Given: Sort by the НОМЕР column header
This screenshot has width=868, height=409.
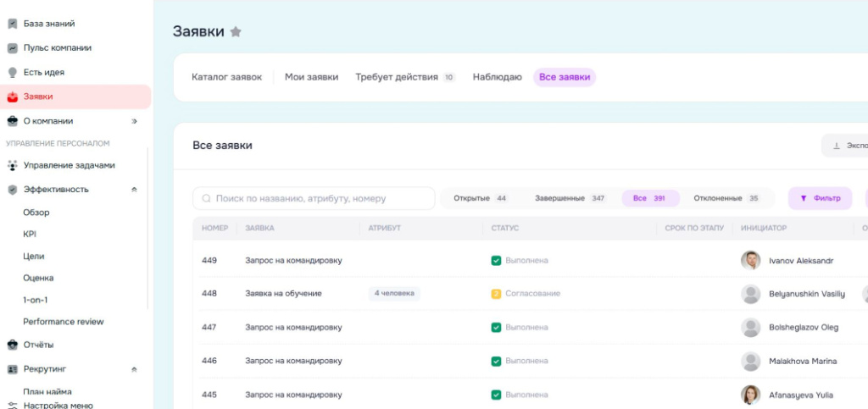Looking at the screenshot, I should (214, 229).
